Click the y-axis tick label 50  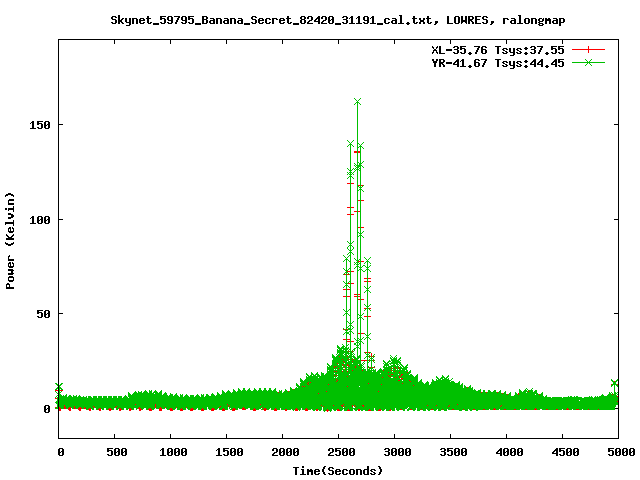pyautogui.click(x=43, y=314)
